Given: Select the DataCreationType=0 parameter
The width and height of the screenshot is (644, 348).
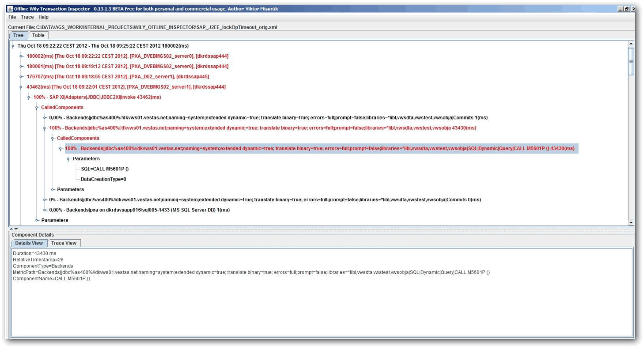Looking at the screenshot, I should pos(104,179).
